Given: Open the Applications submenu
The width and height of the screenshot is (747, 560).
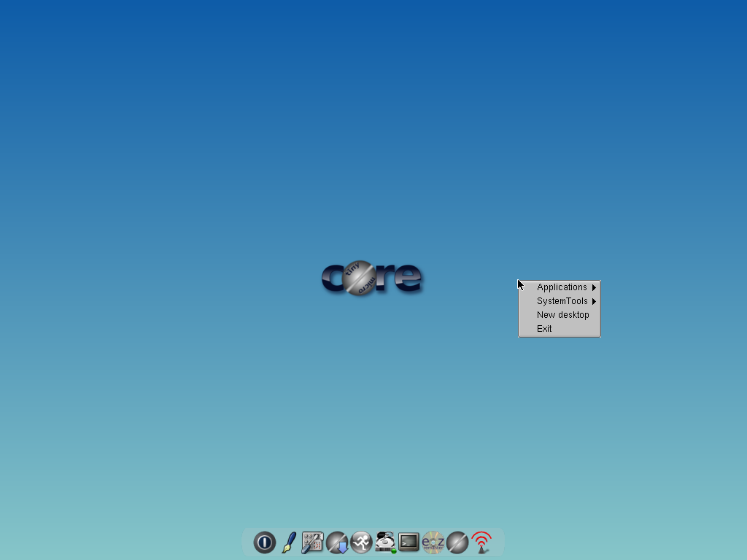Looking at the screenshot, I should (560, 287).
